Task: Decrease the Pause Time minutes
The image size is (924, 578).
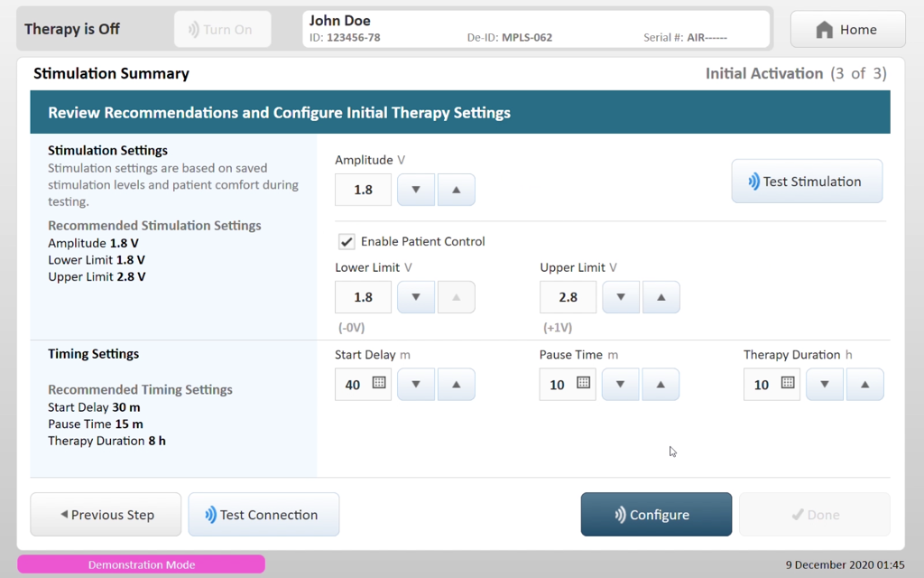Action: click(621, 385)
